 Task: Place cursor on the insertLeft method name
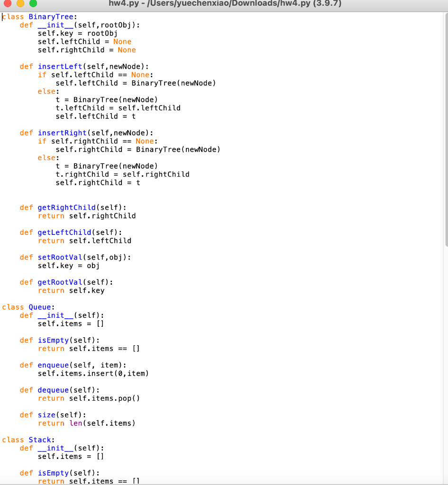tap(60, 66)
